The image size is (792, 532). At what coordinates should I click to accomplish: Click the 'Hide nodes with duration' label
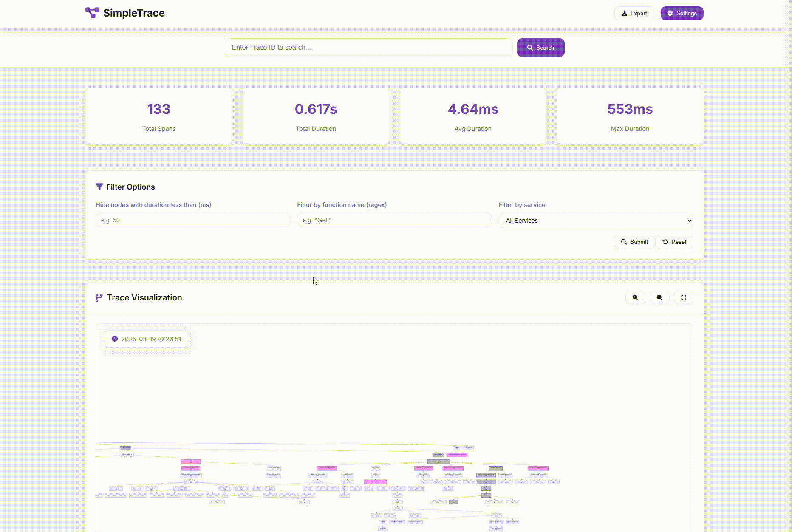pos(153,205)
